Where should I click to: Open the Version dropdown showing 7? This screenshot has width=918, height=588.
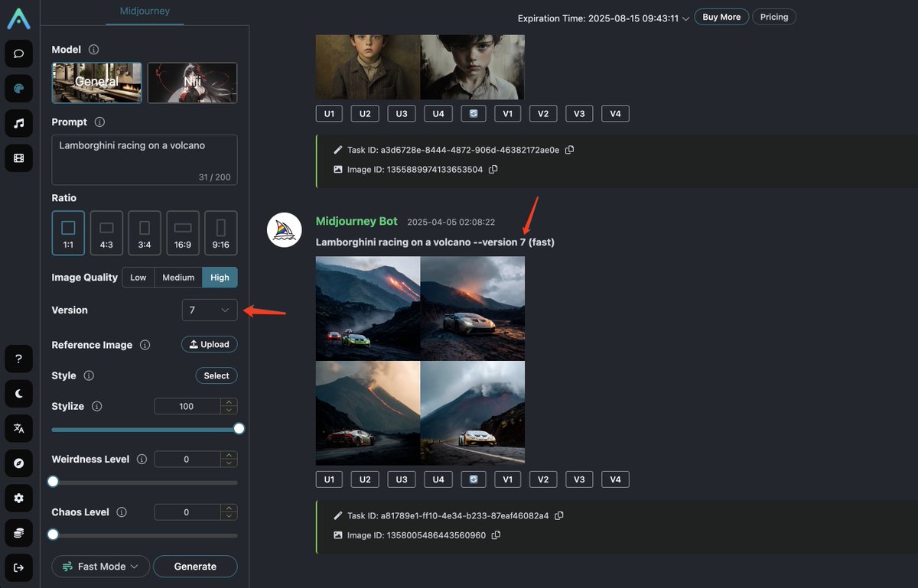pos(210,310)
